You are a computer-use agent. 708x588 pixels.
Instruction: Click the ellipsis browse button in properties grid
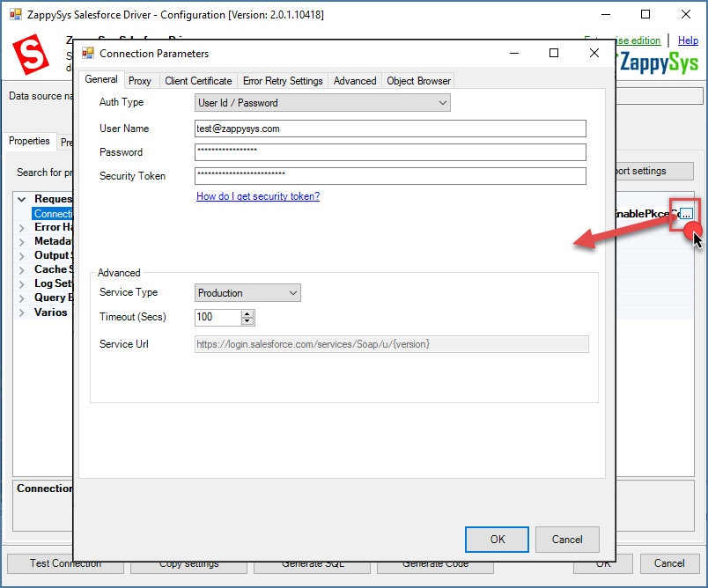686,214
